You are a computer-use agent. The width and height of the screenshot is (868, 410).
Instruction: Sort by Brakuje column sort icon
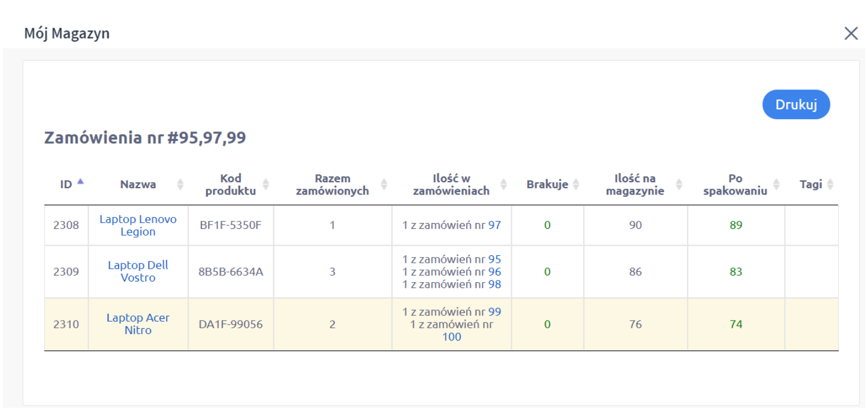click(x=576, y=185)
